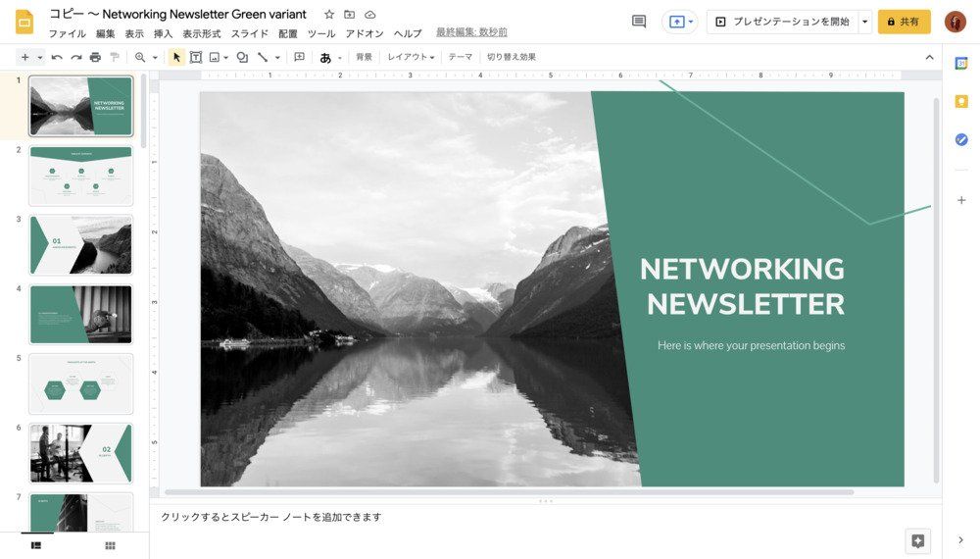This screenshot has height=559, width=980.
Task: Open the ヘルプ menu
Action: point(408,33)
